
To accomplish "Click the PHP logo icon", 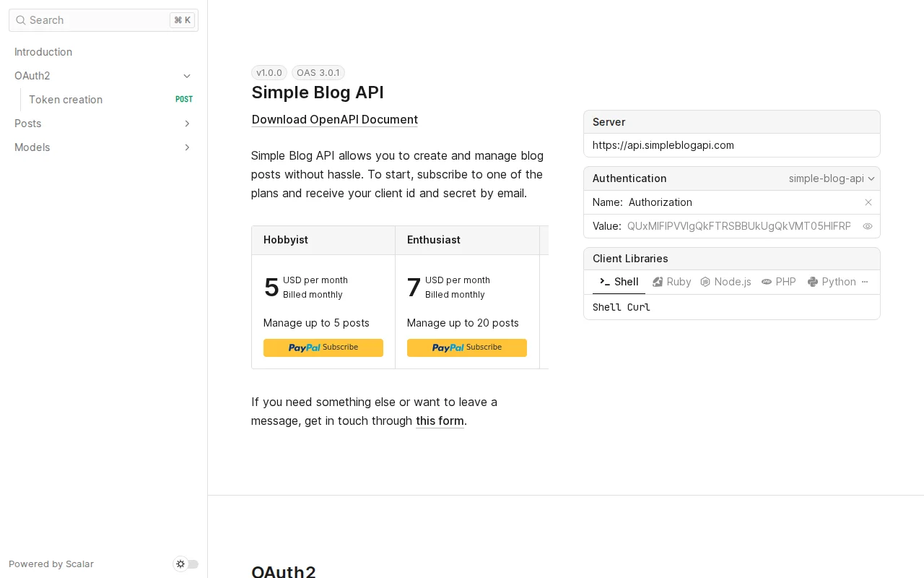I will 767,282.
